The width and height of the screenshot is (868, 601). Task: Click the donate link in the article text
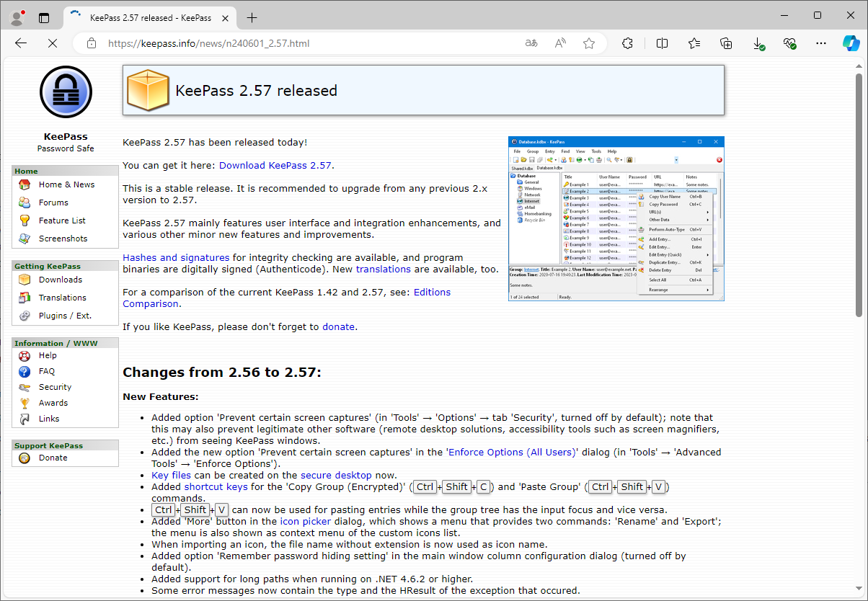tap(338, 326)
